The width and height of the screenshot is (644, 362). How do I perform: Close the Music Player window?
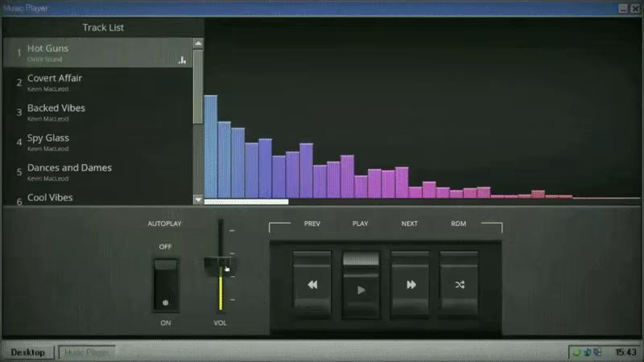tap(635, 8)
